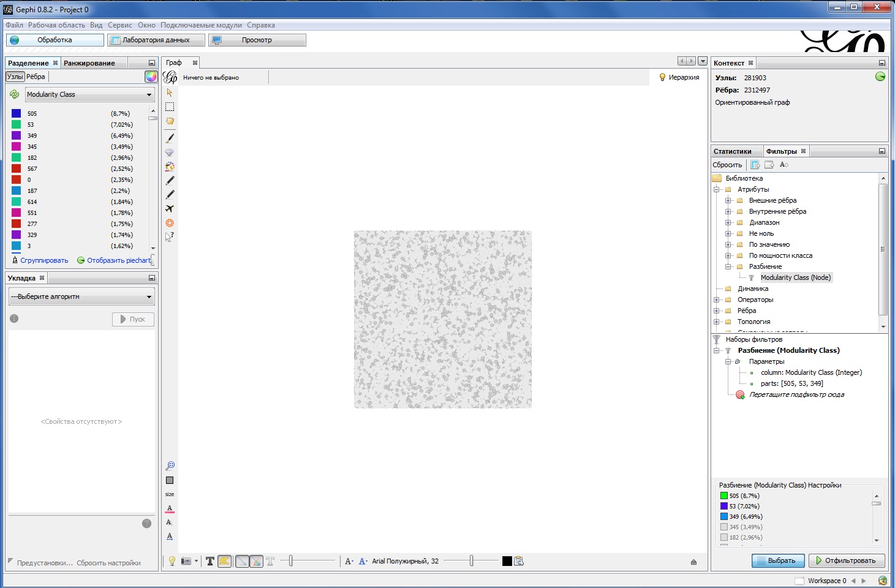This screenshot has height=588, width=895.
Task: Click Сбросить настройки in layout panel
Action: click(x=108, y=563)
